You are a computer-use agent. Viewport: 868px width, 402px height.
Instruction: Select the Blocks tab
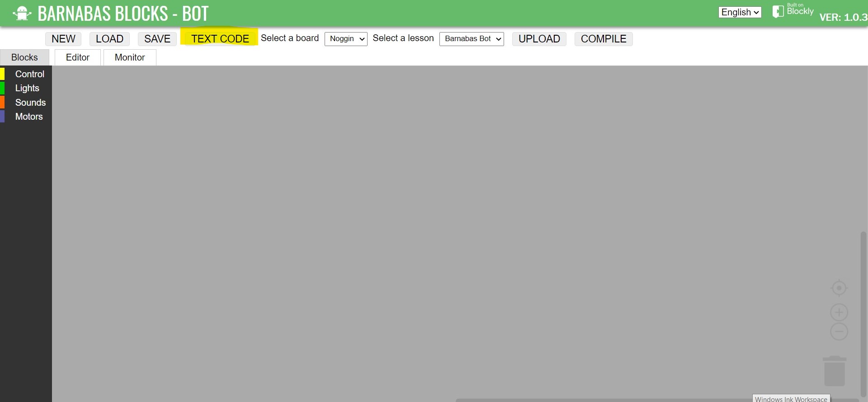[24, 57]
